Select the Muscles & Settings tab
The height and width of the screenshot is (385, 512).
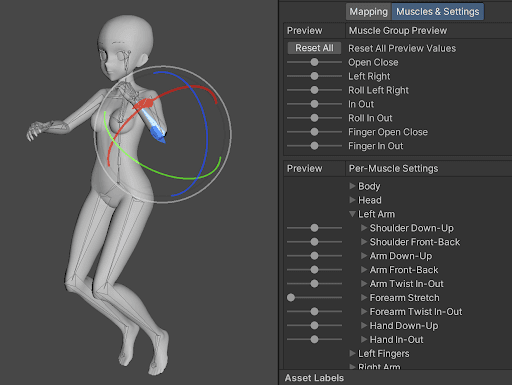[437, 12]
